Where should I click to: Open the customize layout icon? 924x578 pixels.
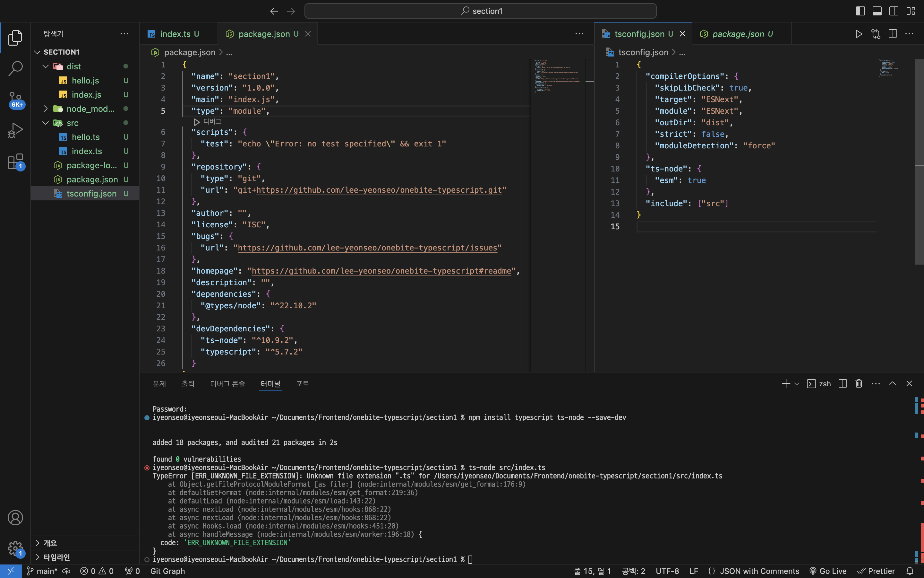click(x=911, y=11)
